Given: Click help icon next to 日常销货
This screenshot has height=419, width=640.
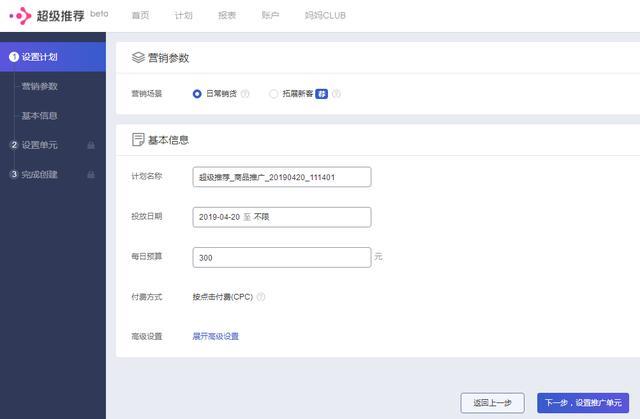Looking at the screenshot, I should pos(245,94).
